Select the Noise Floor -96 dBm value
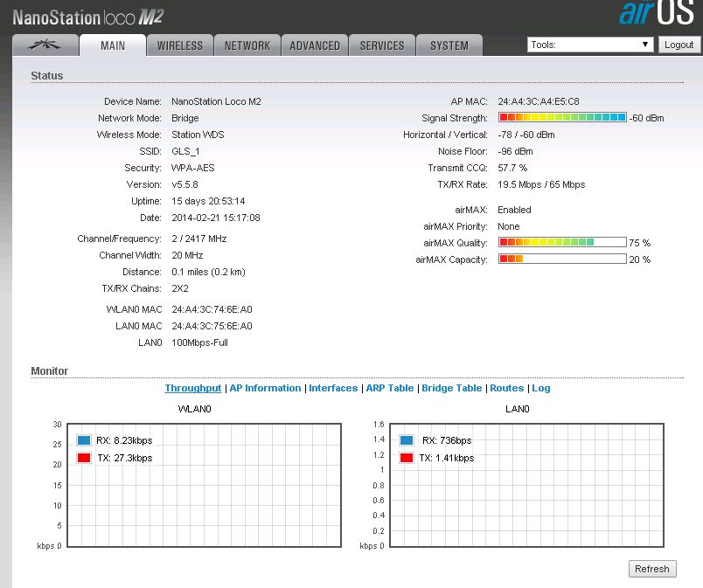This screenshot has width=703, height=588. (x=515, y=151)
